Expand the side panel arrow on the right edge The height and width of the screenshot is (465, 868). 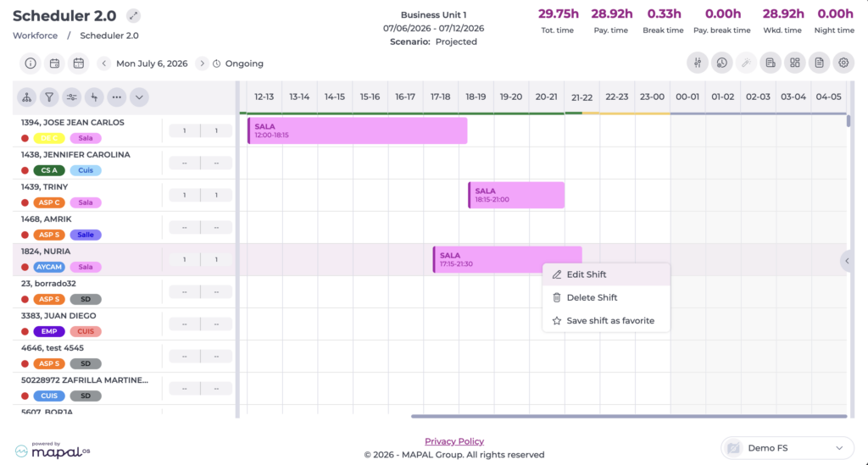(x=847, y=261)
